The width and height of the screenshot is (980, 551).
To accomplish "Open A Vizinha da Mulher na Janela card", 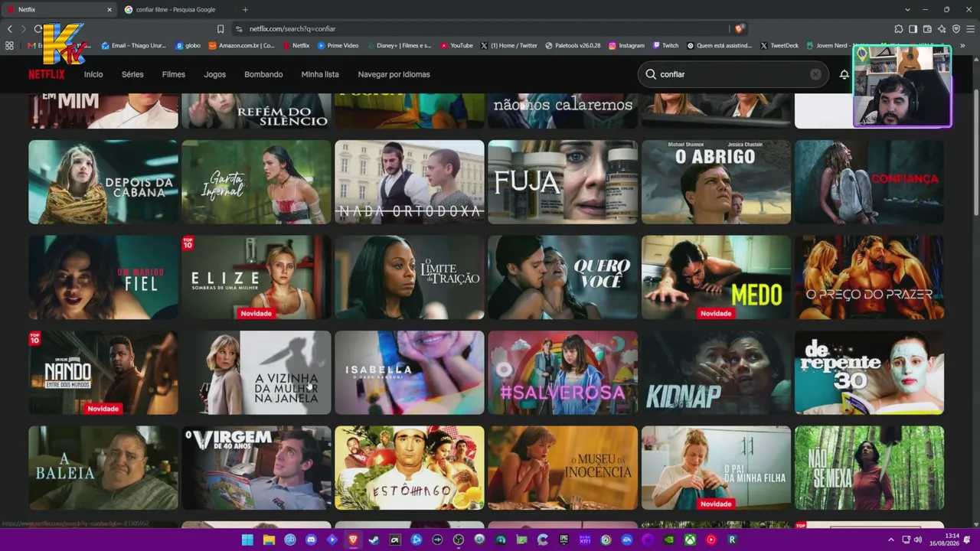I will pos(256,373).
